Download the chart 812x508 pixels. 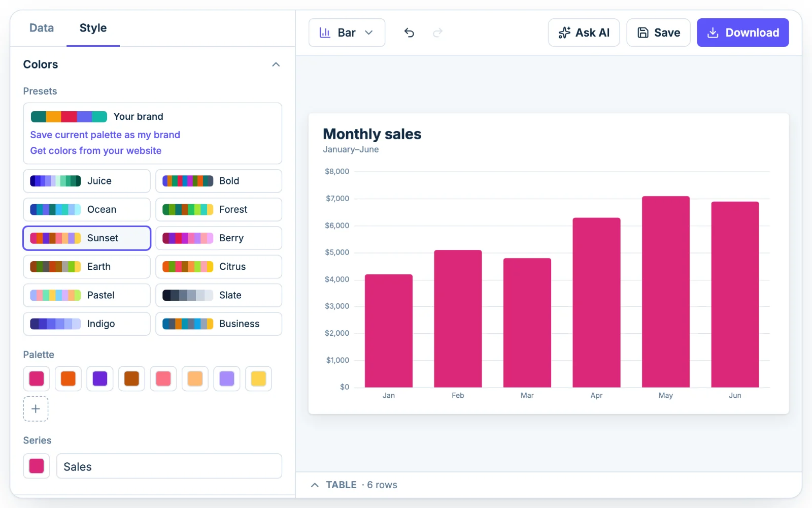tap(742, 33)
